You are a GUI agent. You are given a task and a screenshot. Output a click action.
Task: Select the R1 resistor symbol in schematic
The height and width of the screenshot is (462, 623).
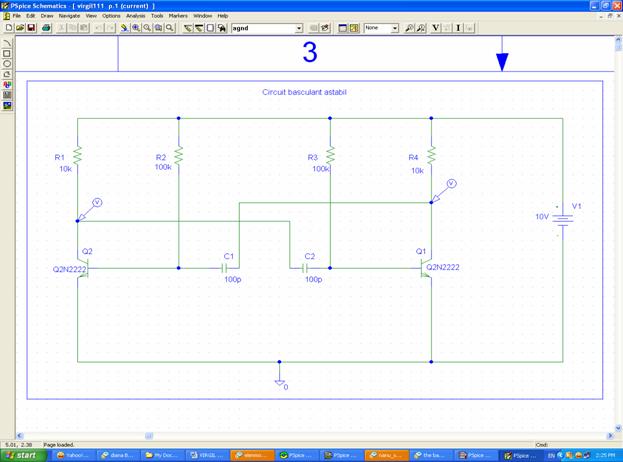pos(78,154)
